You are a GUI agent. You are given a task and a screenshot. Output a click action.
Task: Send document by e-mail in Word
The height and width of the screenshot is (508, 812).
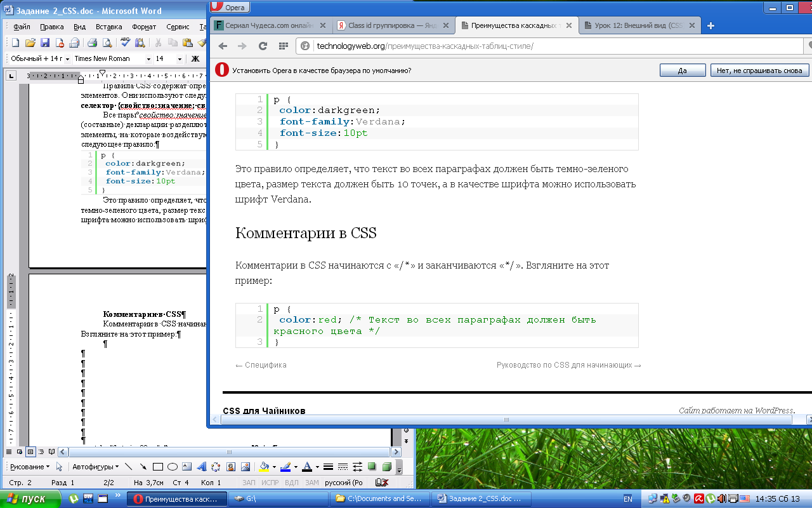pos(74,43)
